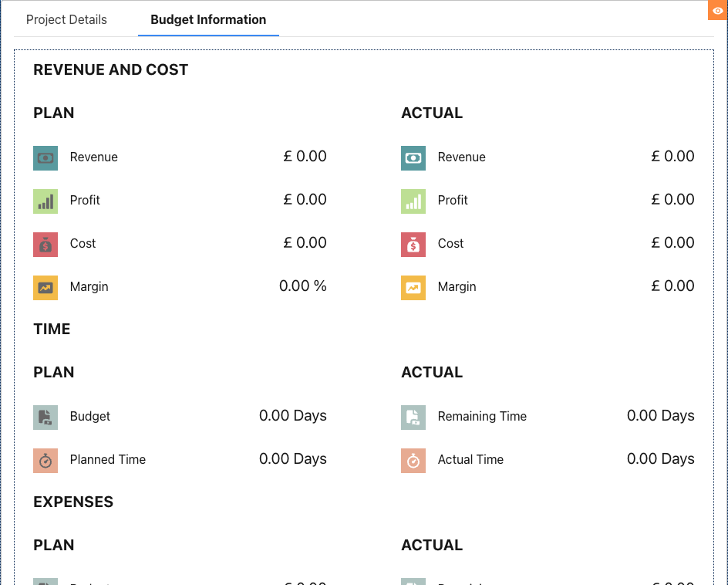Switch to the Project Details tab

pyautogui.click(x=66, y=20)
